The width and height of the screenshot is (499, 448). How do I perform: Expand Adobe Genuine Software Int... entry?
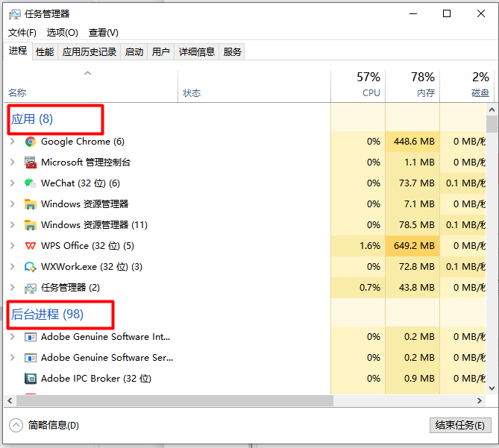tap(13, 337)
